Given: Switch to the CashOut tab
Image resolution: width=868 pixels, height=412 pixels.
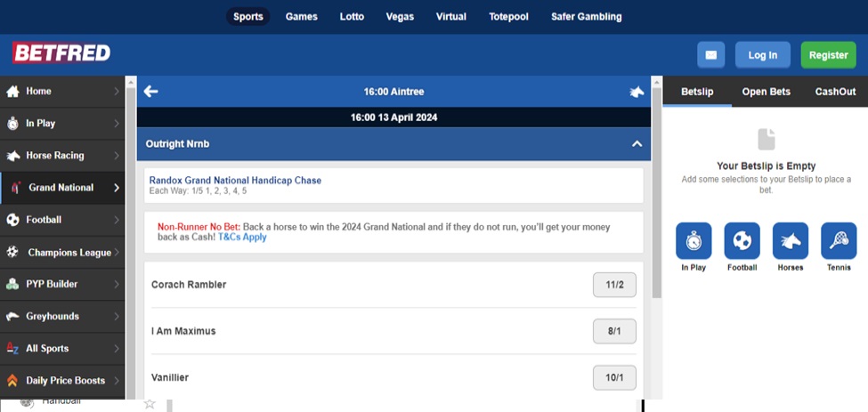Looking at the screenshot, I should pos(835,92).
